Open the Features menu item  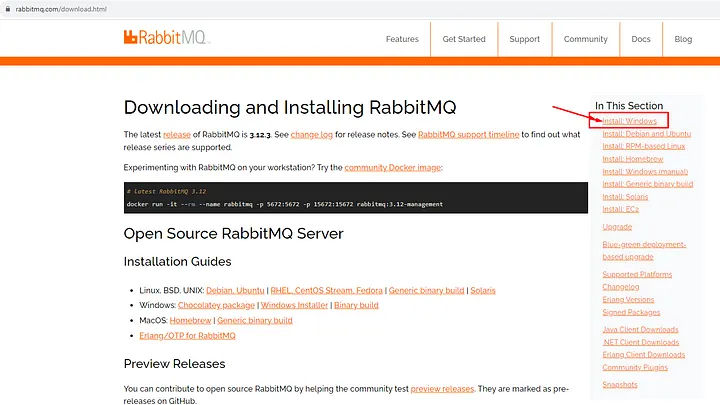click(402, 39)
